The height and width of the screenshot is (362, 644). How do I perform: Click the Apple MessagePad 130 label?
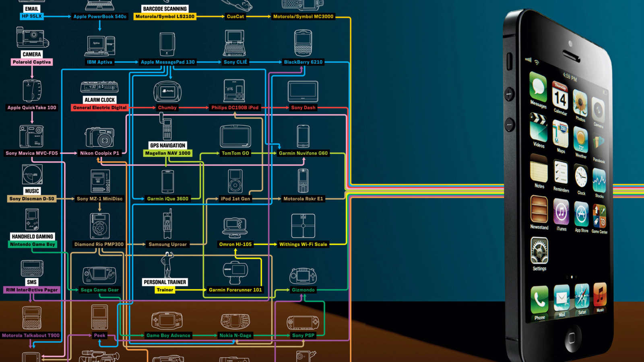(x=168, y=62)
